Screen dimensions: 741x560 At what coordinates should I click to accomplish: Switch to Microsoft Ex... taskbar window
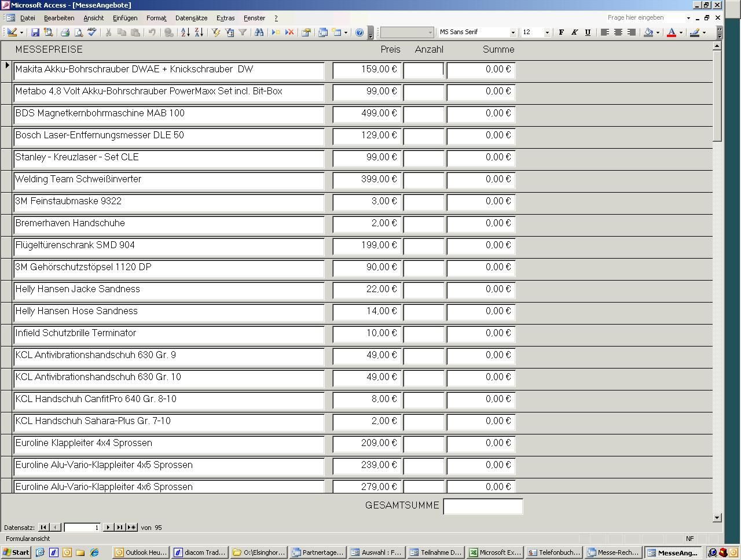coord(495,552)
